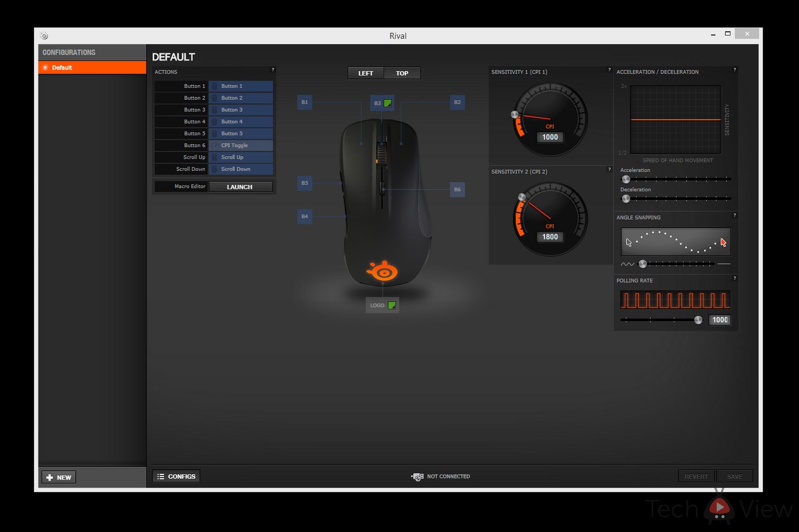
Task: Click the B6 CPI button marker
Action: pyautogui.click(x=457, y=190)
